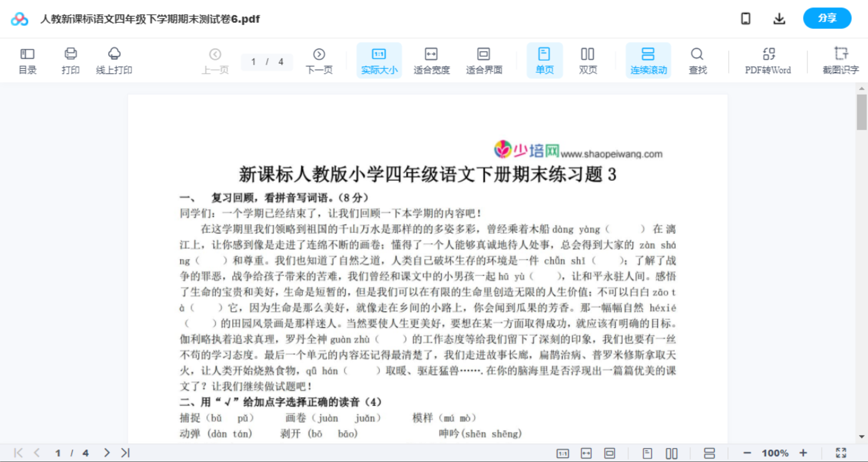Click the 分享 share button
This screenshot has height=462, width=868.
click(827, 18)
